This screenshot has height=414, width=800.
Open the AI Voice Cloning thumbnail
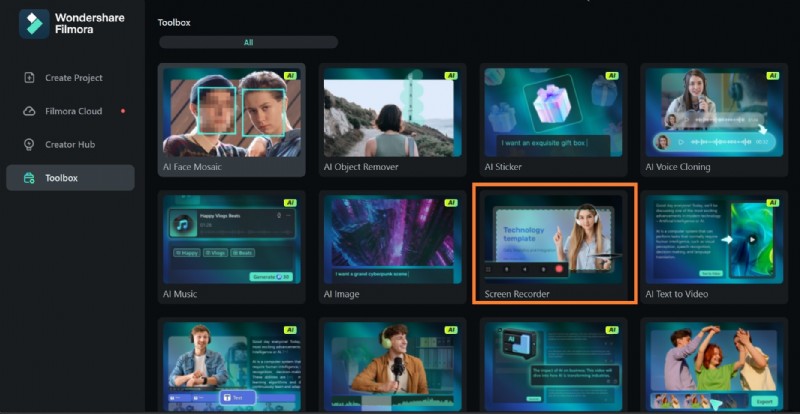[714, 112]
